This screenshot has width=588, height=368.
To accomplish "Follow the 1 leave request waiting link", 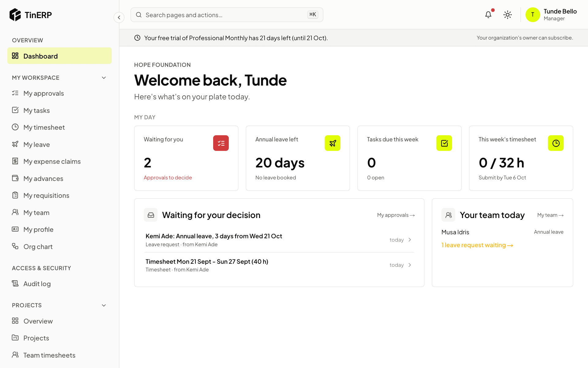I will (477, 245).
